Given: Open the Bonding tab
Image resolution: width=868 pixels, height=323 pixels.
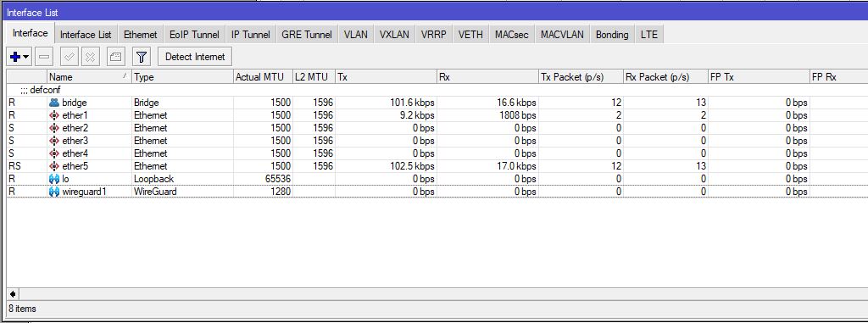Looking at the screenshot, I should point(612,35).
